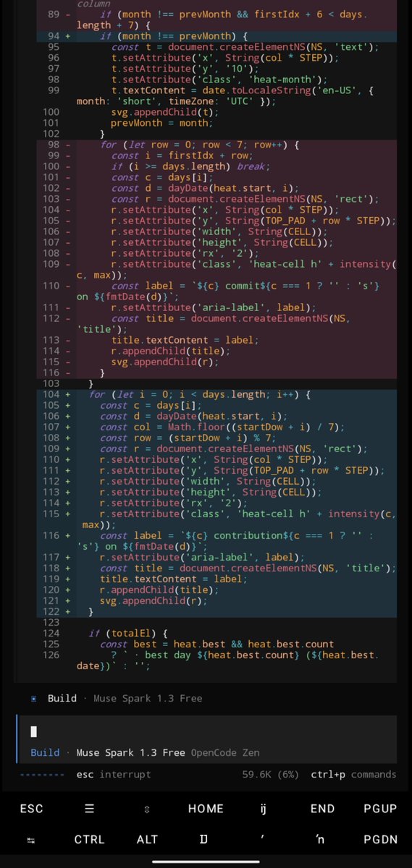The height and width of the screenshot is (868, 412).
Task: Focus the prompt input with the block cursor
Action: click(x=206, y=733)
